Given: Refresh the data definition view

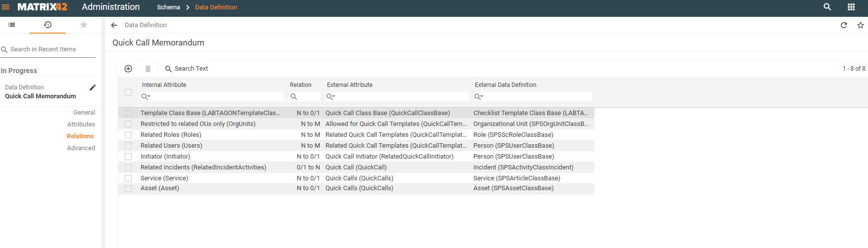Looking at the screenshot, I should pyautogui.click(x=844, y=25).
